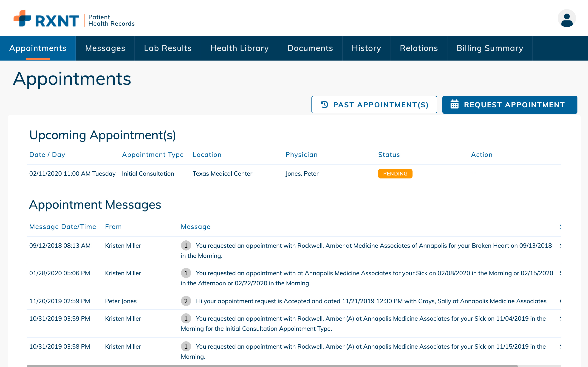Screen dimensions: 588x367
Task: Sort messages by Message Date/Time column
Action: (x=63, y=226)
